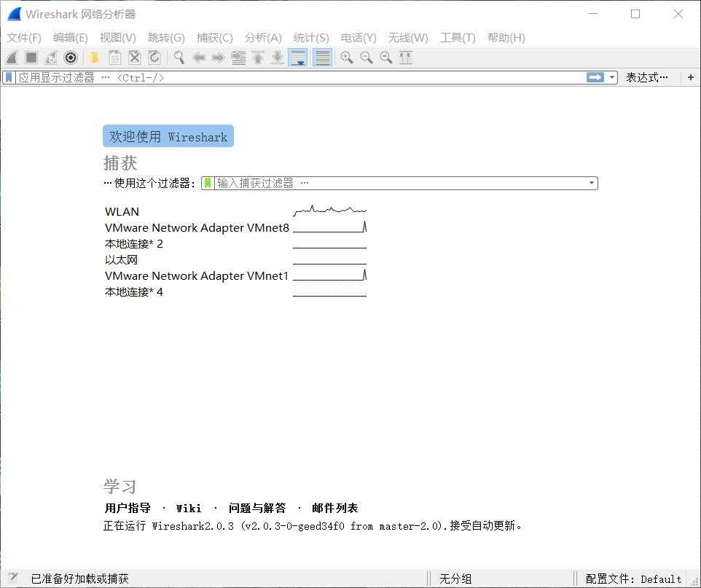Click the expert info status bar icon
701x588 pixels.
12,578
